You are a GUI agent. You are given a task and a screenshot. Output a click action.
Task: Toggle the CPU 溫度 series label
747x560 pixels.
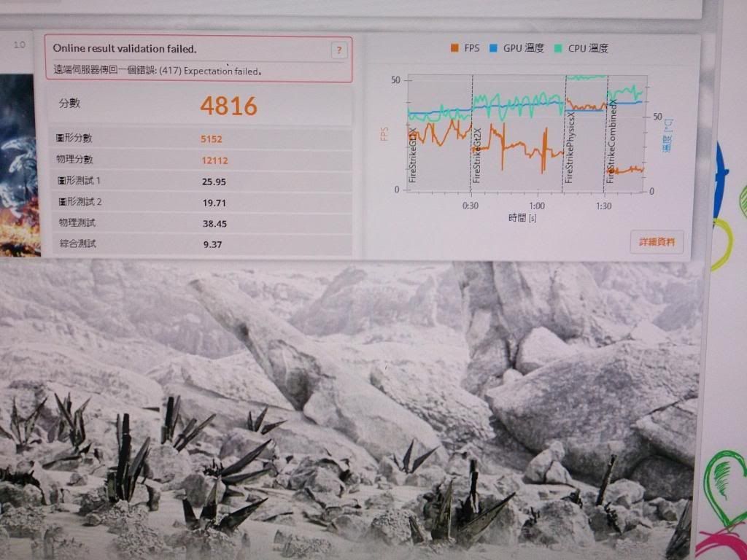point(589,48)
